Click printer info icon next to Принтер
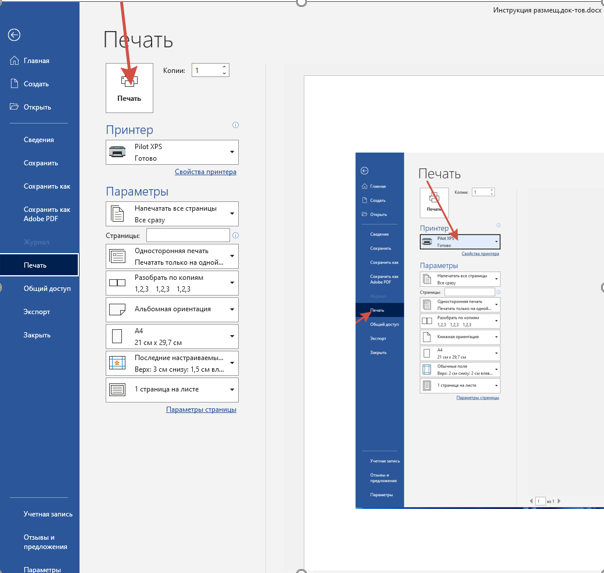The image size is (604, 573). (236, 126)
